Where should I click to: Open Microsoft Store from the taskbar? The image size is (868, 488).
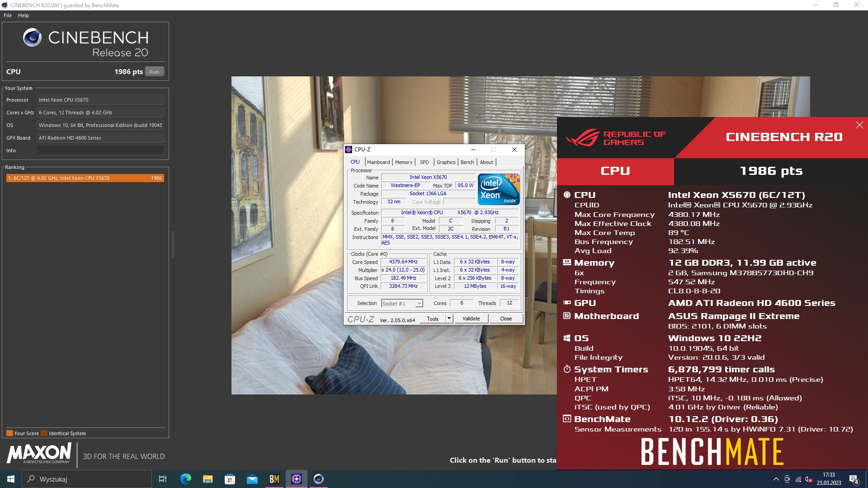pos(230,479)
